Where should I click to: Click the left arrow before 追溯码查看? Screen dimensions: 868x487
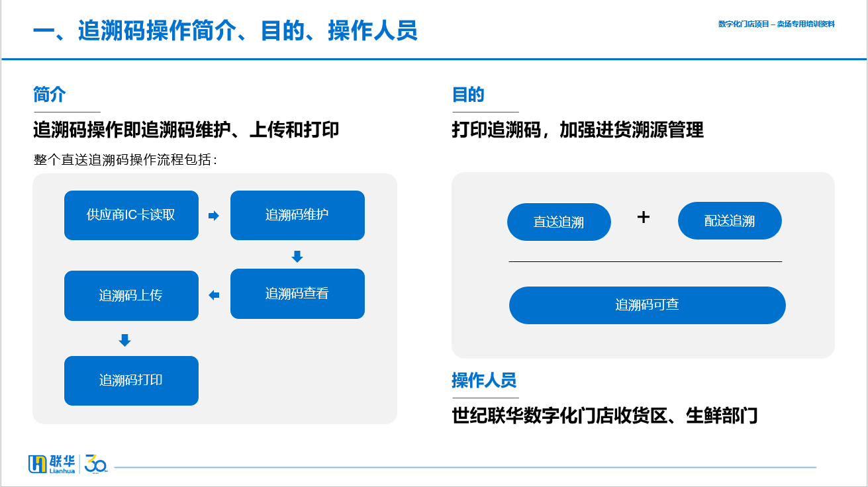tap(214, 295)
